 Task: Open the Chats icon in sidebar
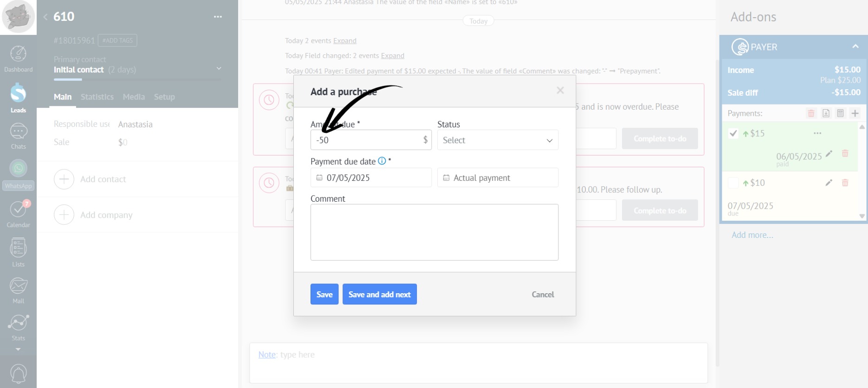click(18, 136)
